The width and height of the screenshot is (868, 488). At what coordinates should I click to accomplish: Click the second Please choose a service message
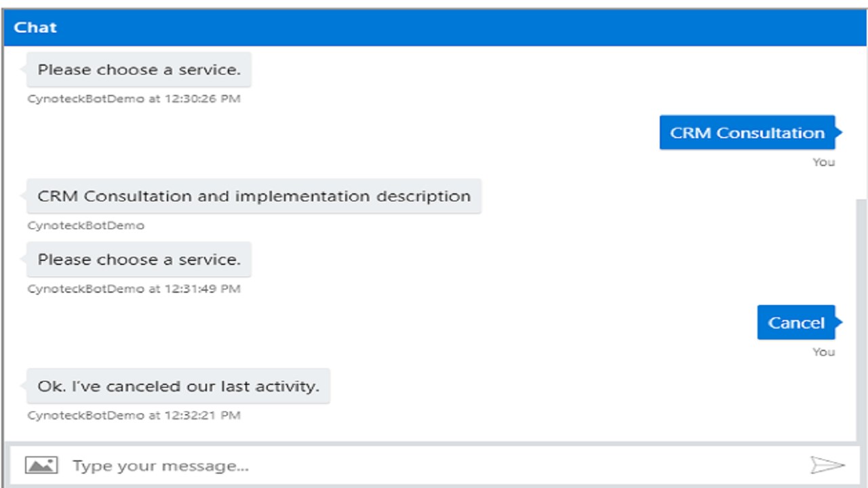(139, 260)
